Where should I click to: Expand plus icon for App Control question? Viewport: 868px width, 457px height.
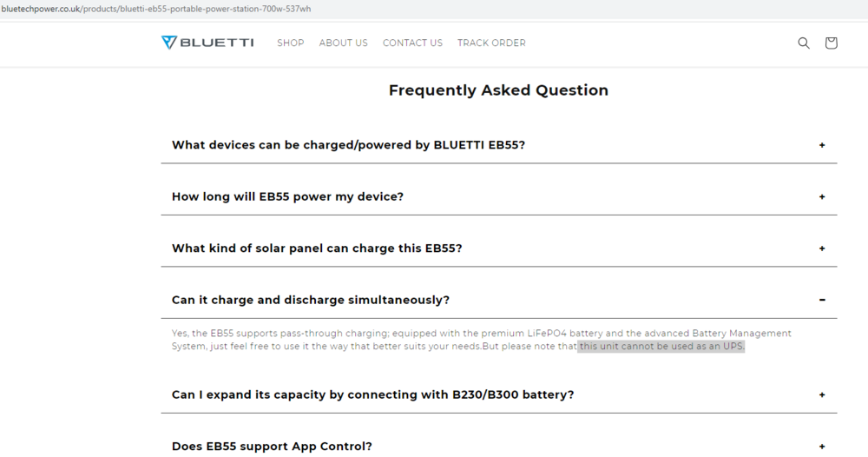point(822,447)
